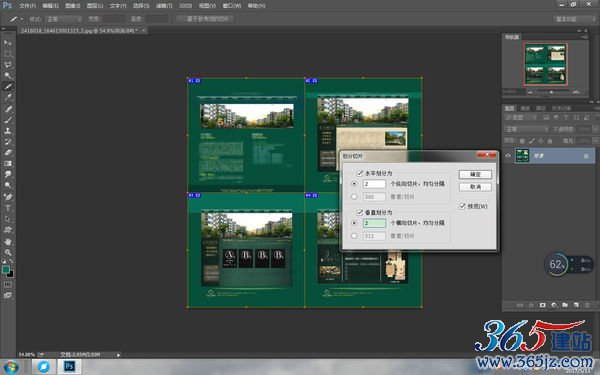Open the 文件 File menu
Image resolution: width=600 pixels, height=375 pixels.
[x=27, y=6]
